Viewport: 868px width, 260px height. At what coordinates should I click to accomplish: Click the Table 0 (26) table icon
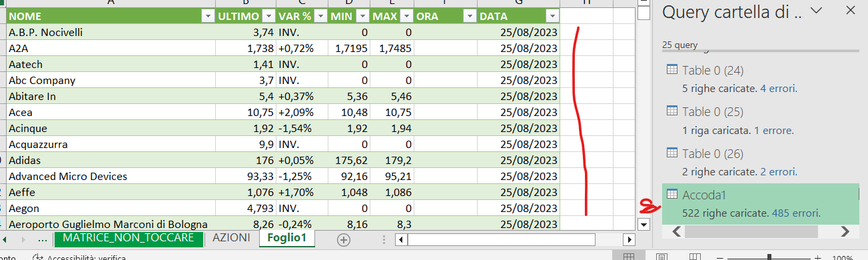tap(671, 153)
